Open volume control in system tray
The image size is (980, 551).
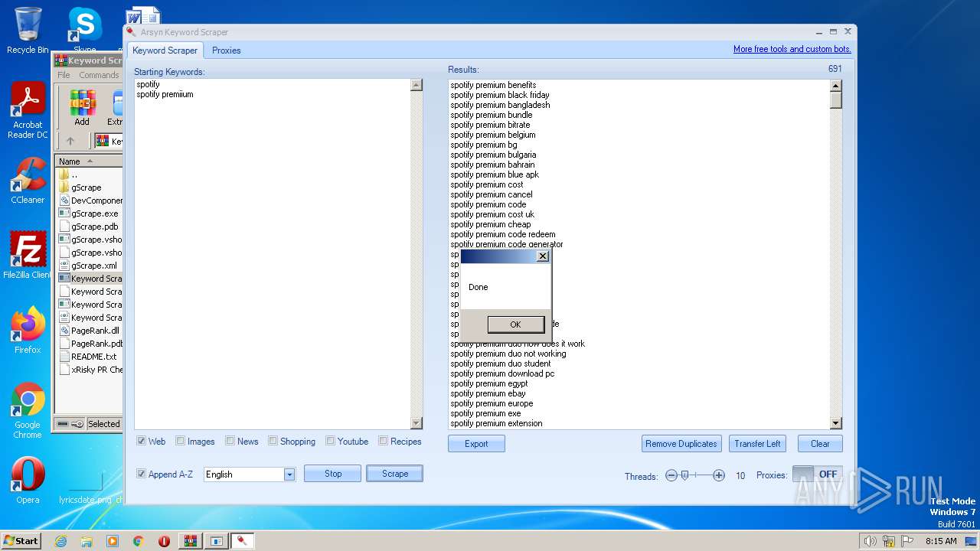click(870, 541)
